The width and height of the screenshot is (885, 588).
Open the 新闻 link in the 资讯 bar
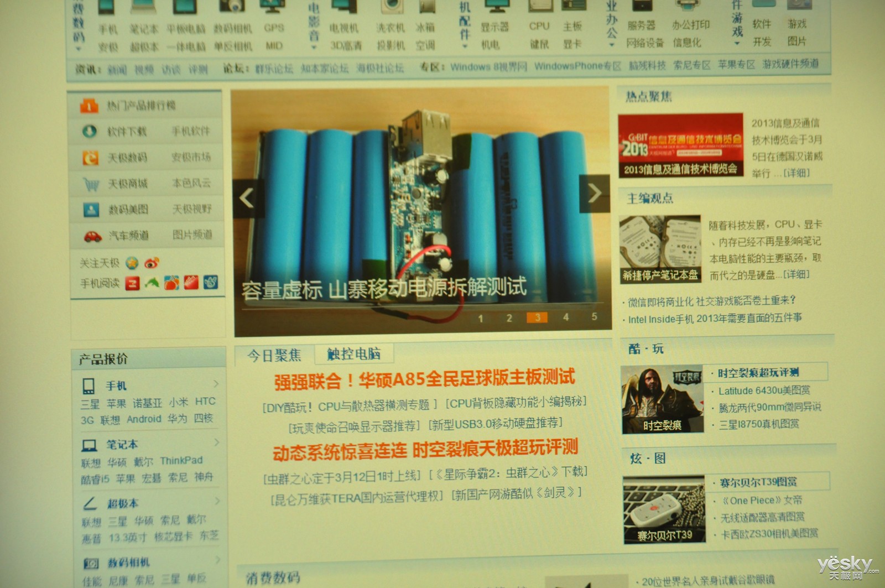(117, 70)
